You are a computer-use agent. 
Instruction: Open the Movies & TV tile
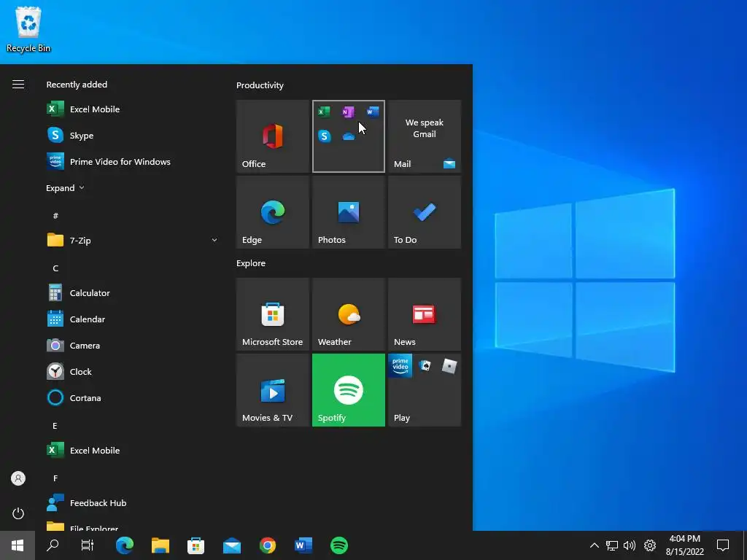(x=273, y=390)
